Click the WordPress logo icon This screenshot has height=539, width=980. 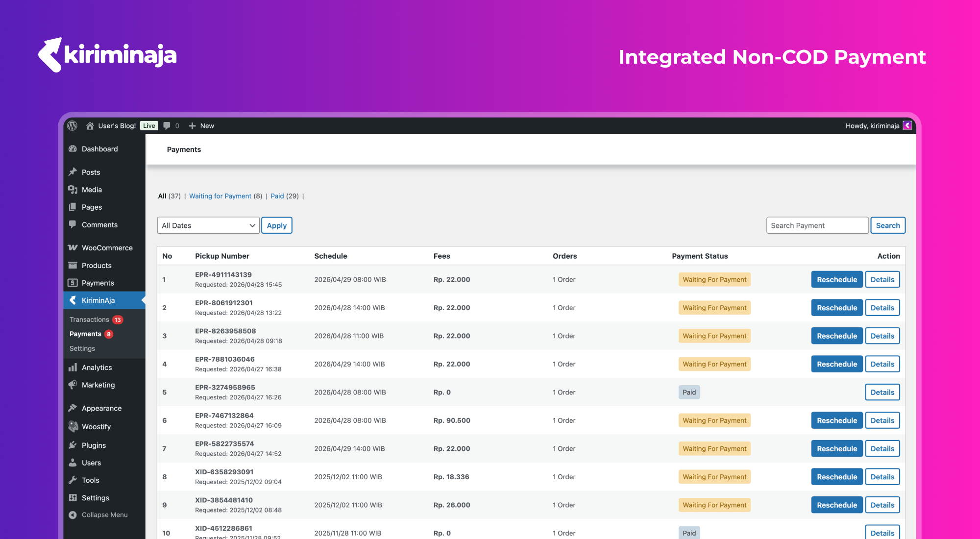pos(73,126)
